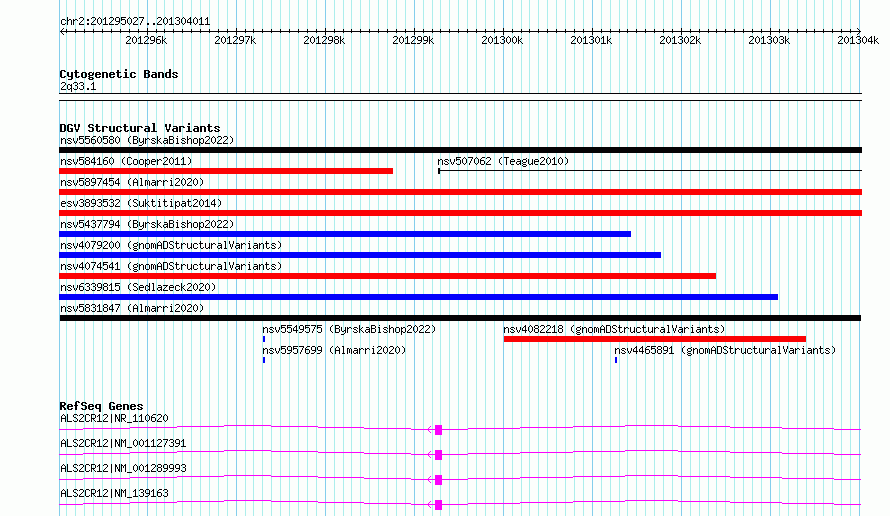This screenshot has height=516, width=890.
Task: Click the magenta exon box of ALS2CR12|NM_001289993
Action: (x=438, y=480)
